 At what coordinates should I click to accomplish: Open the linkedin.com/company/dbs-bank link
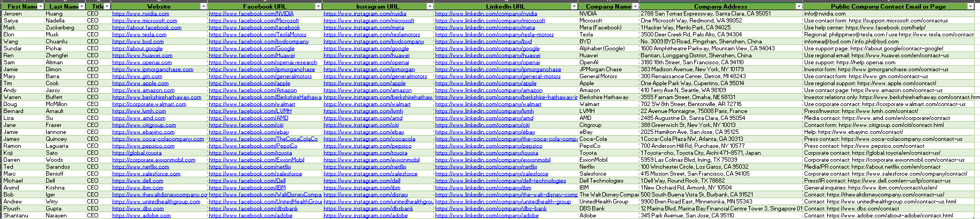(491, 209)
